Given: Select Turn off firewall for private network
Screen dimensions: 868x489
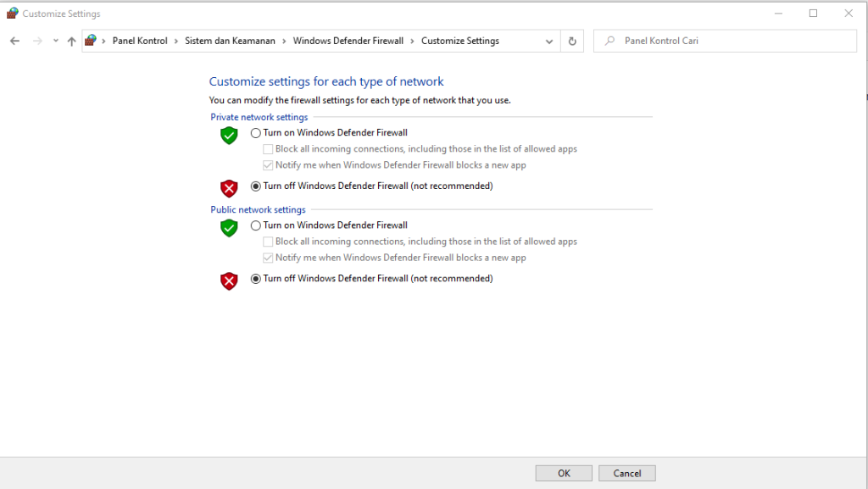Looking at the screenshot, I should pyautogui.click(x=256, y=186).
